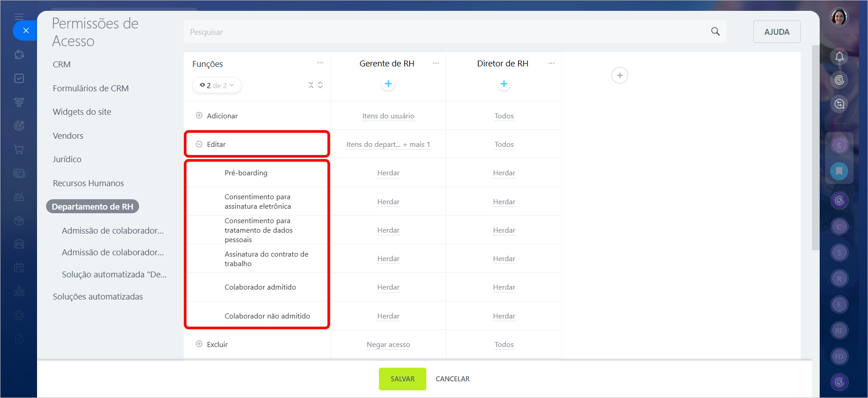This screenshot has width=868, height=398.
Task: Add user to Gerente de RH role
Action: pyautogui.click(x=388, y=84)
